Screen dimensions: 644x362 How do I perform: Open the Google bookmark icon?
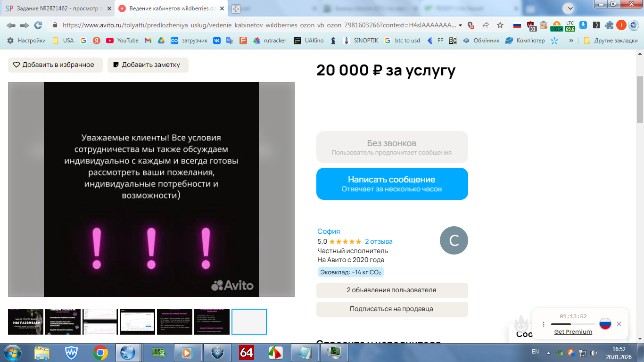(83, 41)
